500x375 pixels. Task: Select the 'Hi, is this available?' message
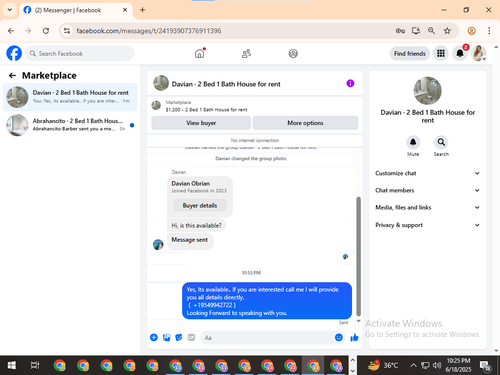pyautogui.click(x=196, y=226)
